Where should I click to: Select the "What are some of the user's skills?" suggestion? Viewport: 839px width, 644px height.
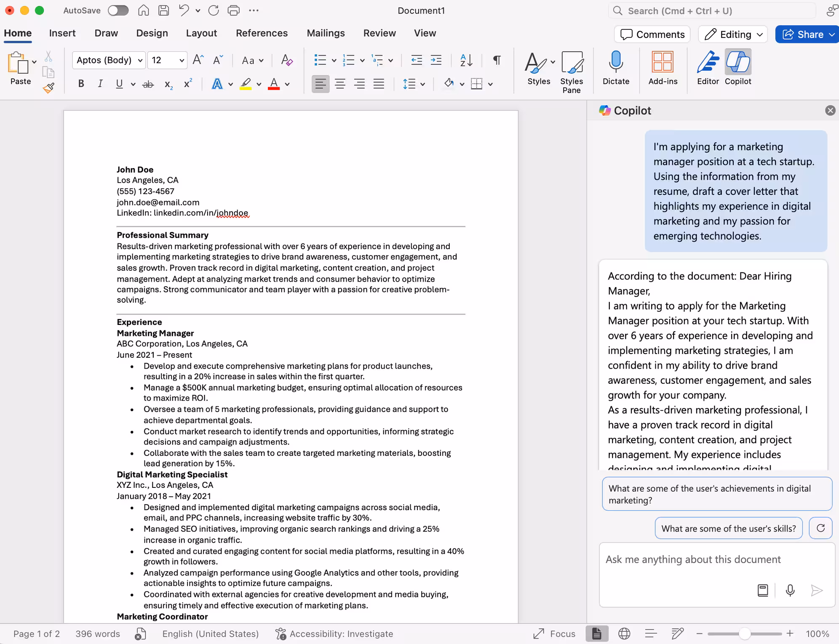728,528
